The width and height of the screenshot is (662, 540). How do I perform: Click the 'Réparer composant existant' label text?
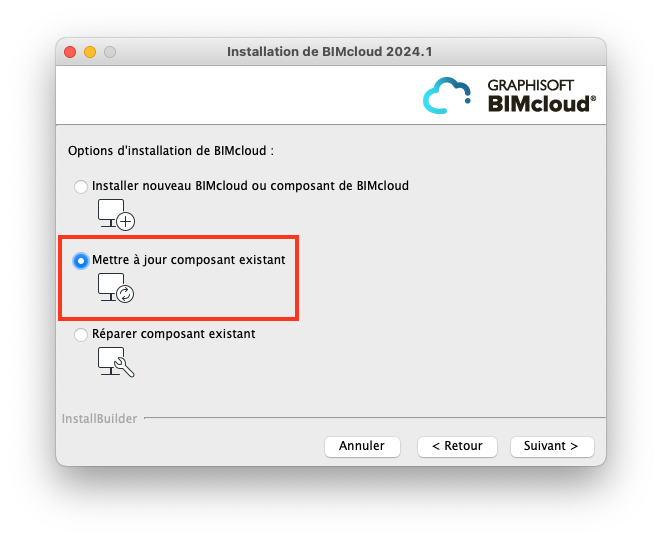click(174, 334)
